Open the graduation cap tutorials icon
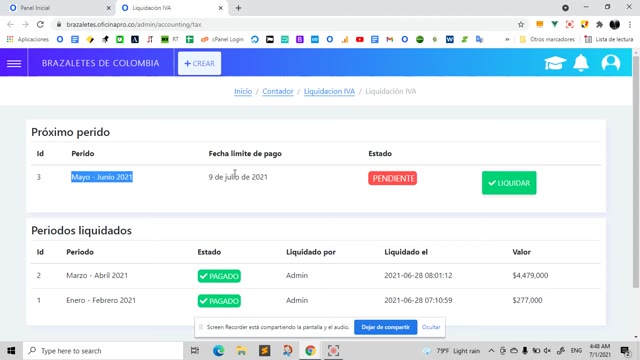This screenshot has height=360, width=640. click(555, 63)
